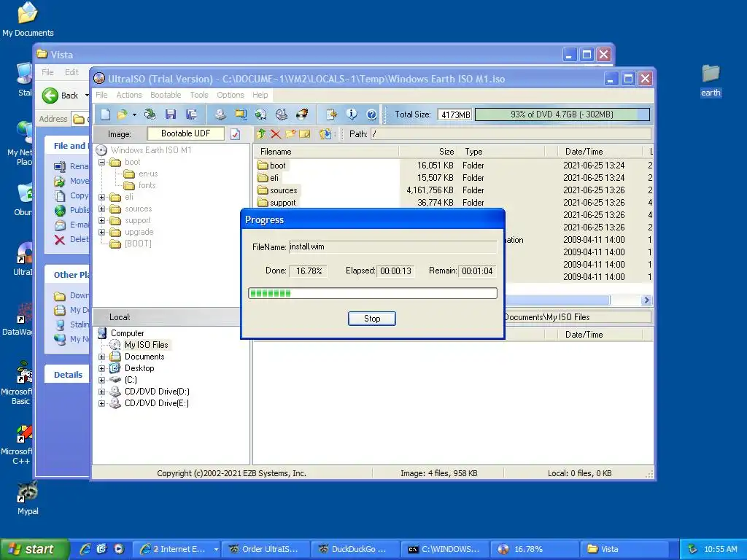Select the boot folder in file list

click(278, 166)
